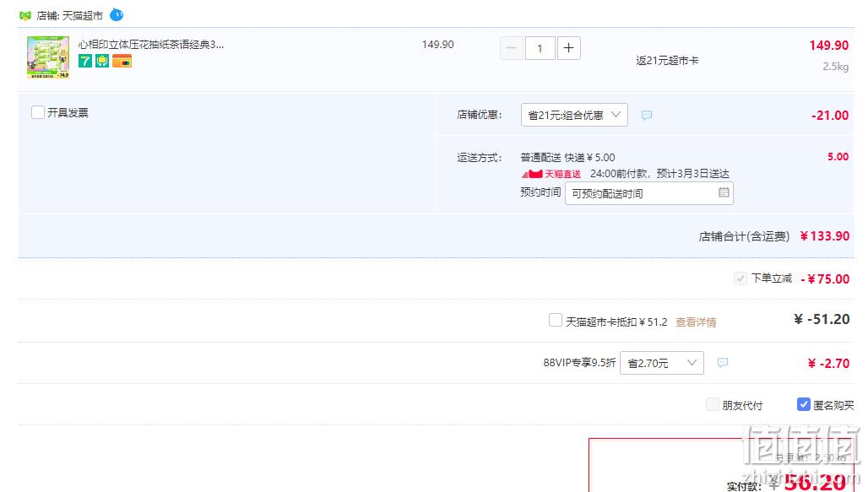This screenshot has height=492, width=868.
Task: Click the store total ¥133.90
Action: 824,236
